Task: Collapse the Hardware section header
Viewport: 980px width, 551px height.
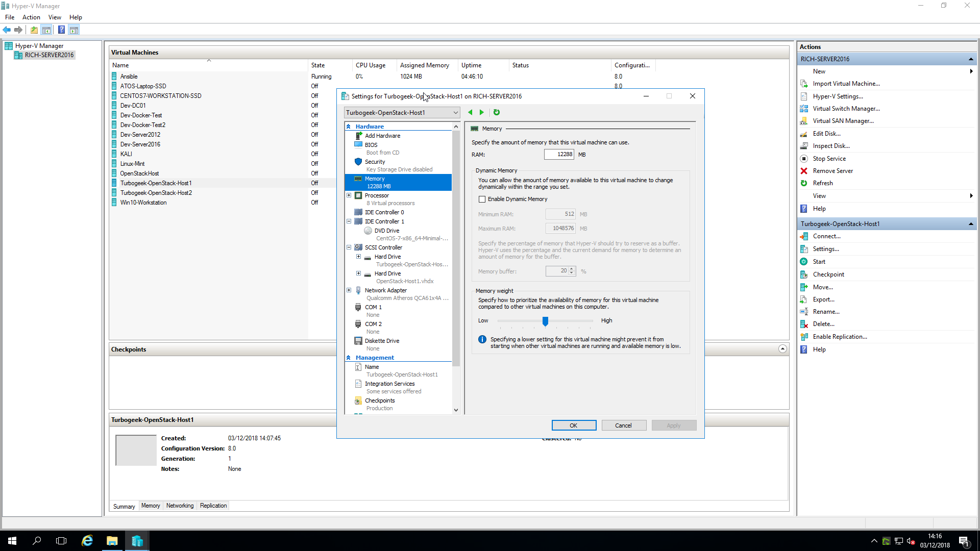Action: [349, 127]
